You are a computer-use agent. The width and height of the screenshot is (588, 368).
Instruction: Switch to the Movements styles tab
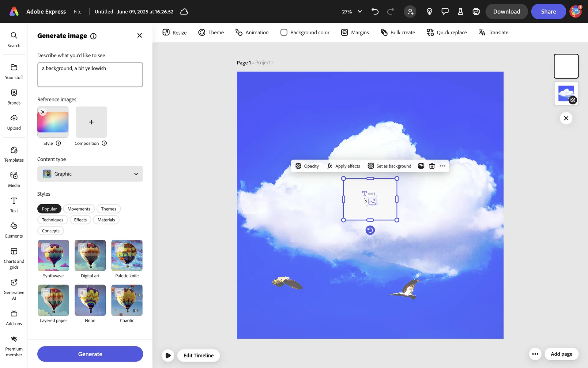[79, 209]
